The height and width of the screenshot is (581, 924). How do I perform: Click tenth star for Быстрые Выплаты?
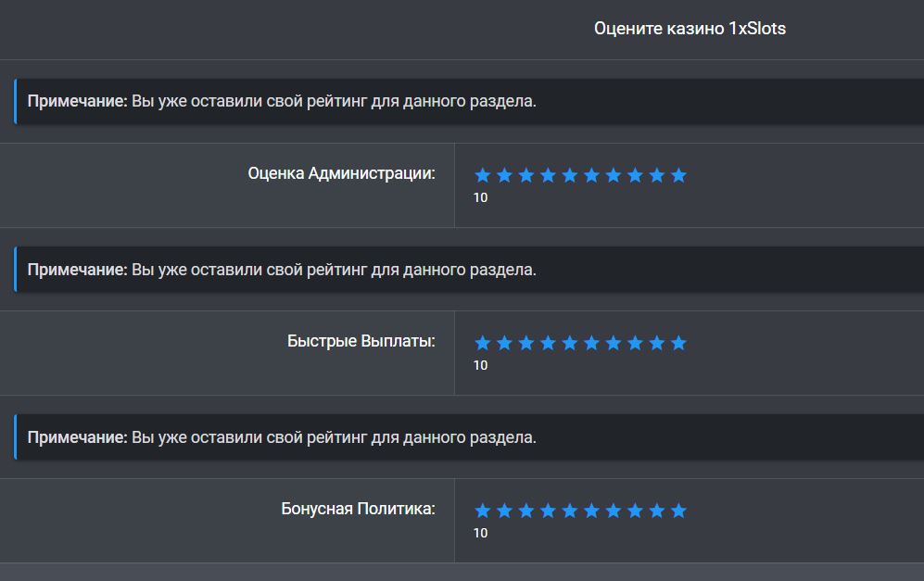pyautogui.click(x=678, y=343)
